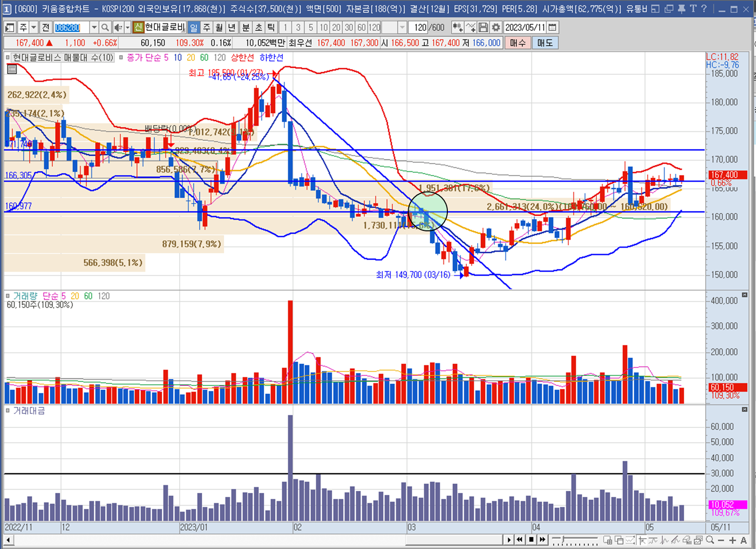
Task: Add line indicator icon in toolbar
Action: (x=470, y=28)
